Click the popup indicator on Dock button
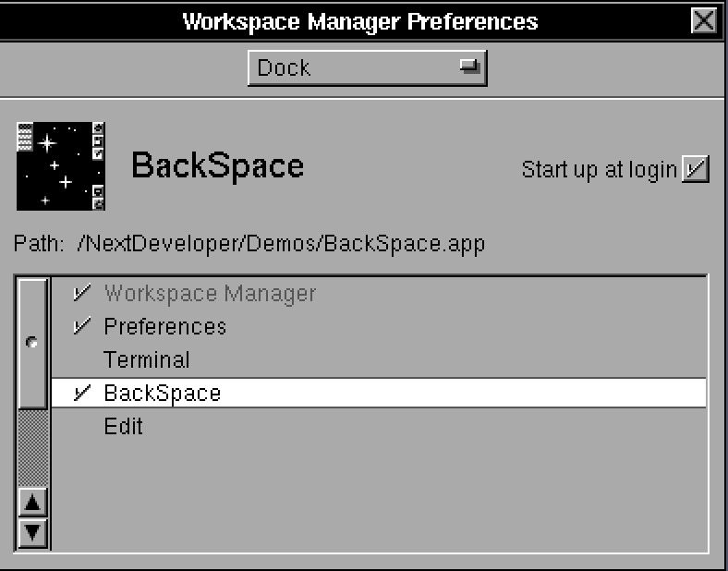The height and width of the screenshot is (571, 728). click(x=471, y=67)
